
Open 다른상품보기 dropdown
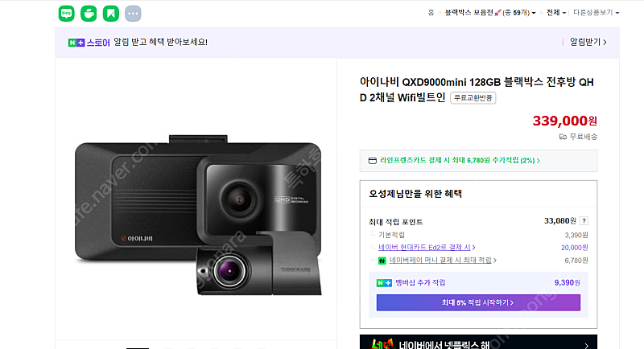coord(596,13)
